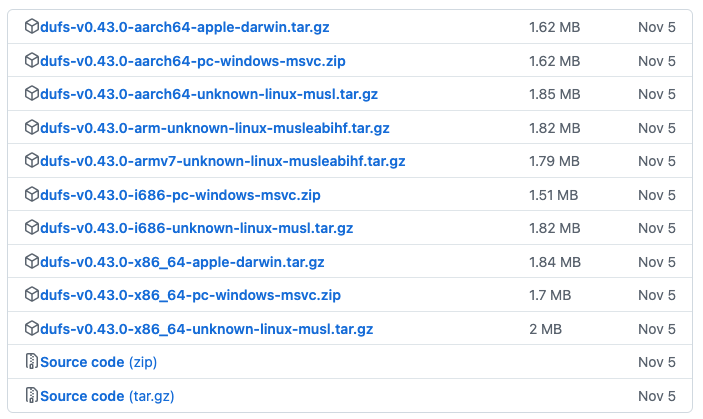Image resolution: width=703 pixels, height=419 pixels.
Task: Download dufs-v0.43.0-armv7-unknown-linux-musleabihf.tar.gz
Action: (x=222, y=161)
